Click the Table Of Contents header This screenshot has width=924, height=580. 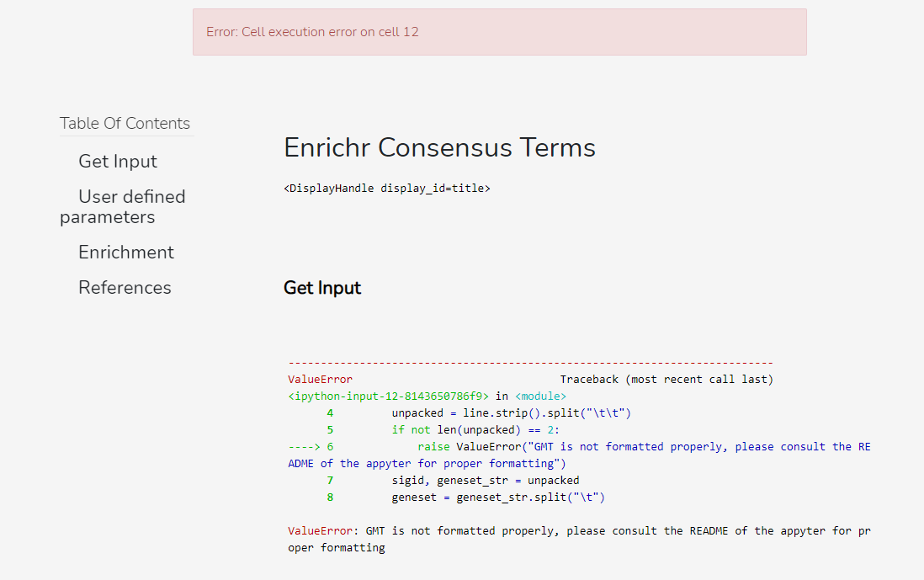[x=125, y=123]
